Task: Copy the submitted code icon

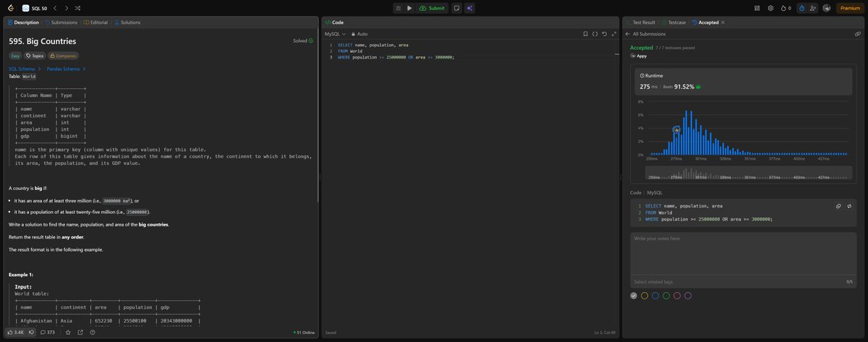Action: click(838, 206)
